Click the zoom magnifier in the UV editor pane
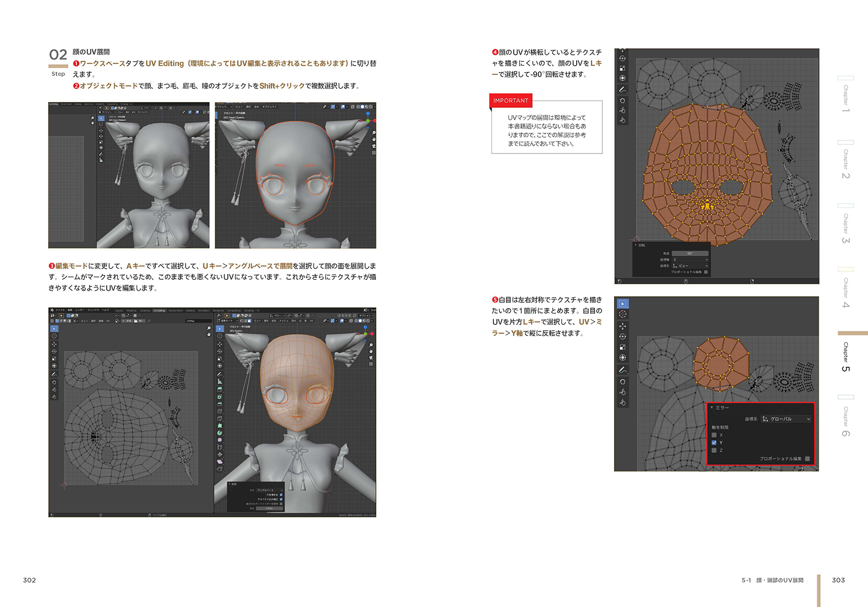The height and width of the screenshot is (607, 868). coord(209,328)
